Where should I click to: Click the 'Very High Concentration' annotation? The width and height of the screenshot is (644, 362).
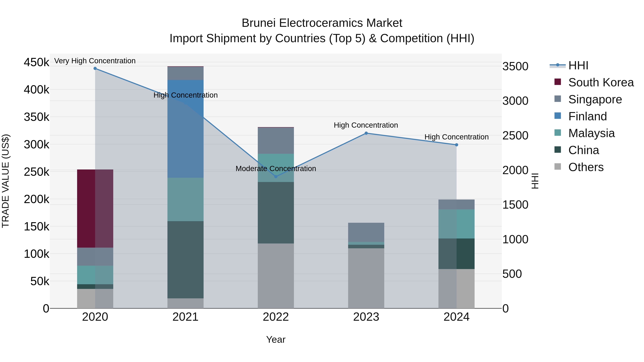pos(95,61)
